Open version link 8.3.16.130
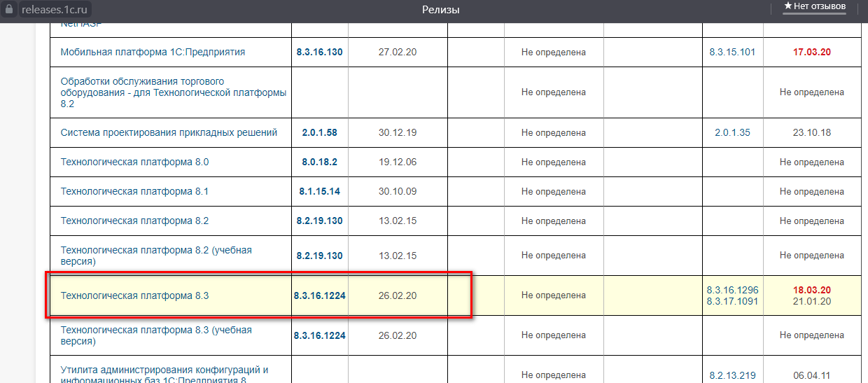 (320, 52)
